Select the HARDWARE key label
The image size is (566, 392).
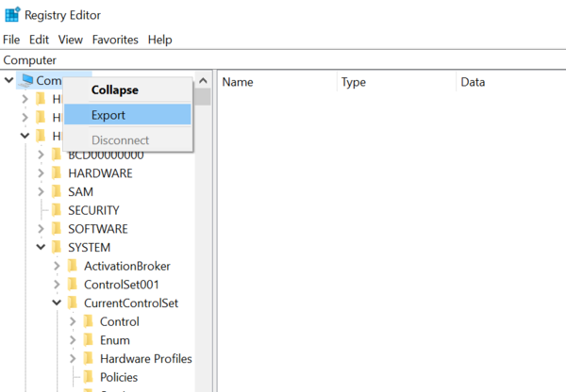100,173
